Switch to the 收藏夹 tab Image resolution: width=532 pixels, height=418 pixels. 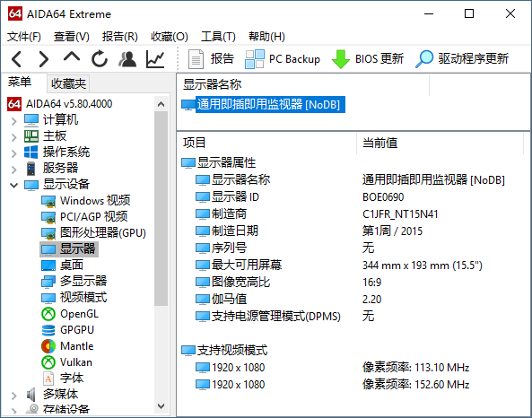coord(68,83)
